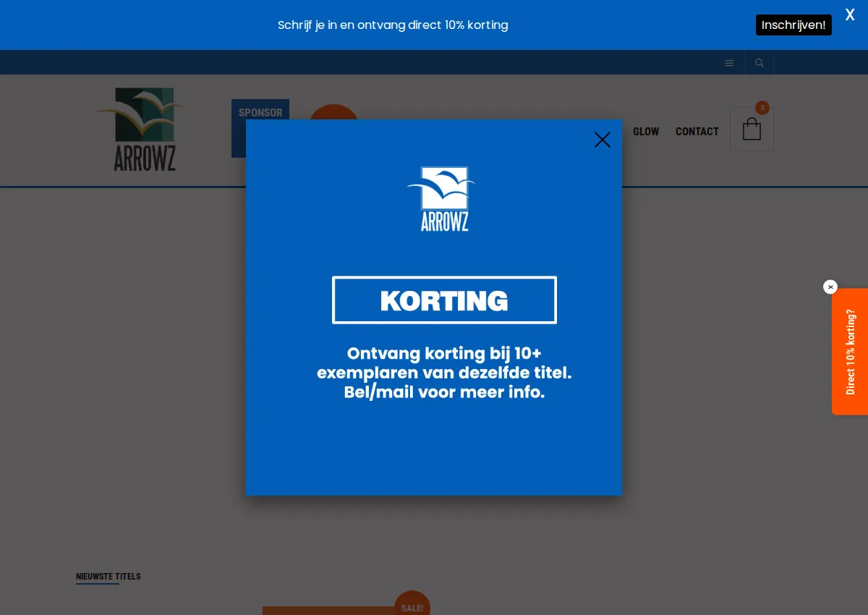The height and width of the screenshot is (615, 868).
Task: Click the cart item count badge
Action: (762, 108)
